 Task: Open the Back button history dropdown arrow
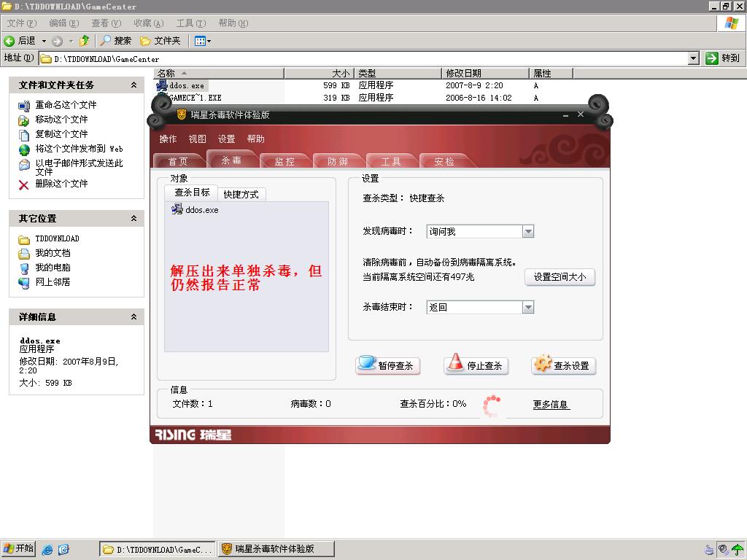pyautogui.click(x=44, y=41)
